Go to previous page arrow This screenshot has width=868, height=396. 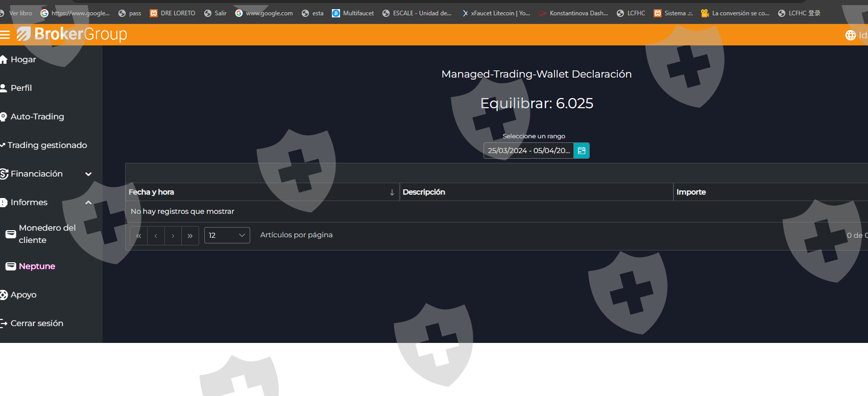[156, 236]
